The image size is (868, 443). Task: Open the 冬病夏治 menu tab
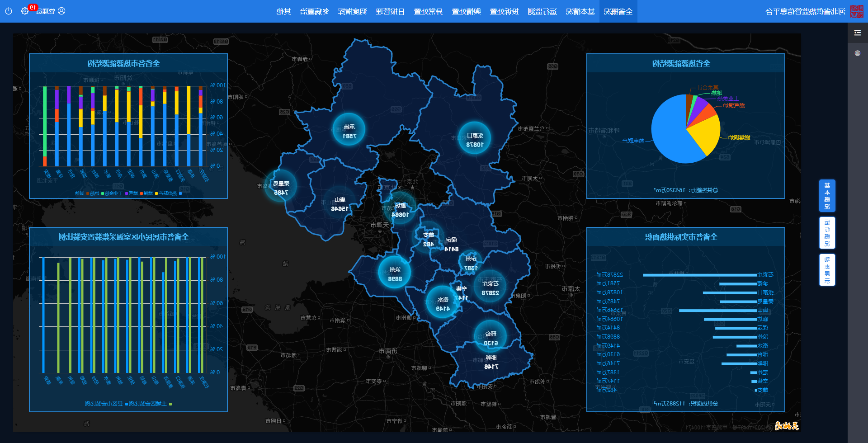coord(315,11)
